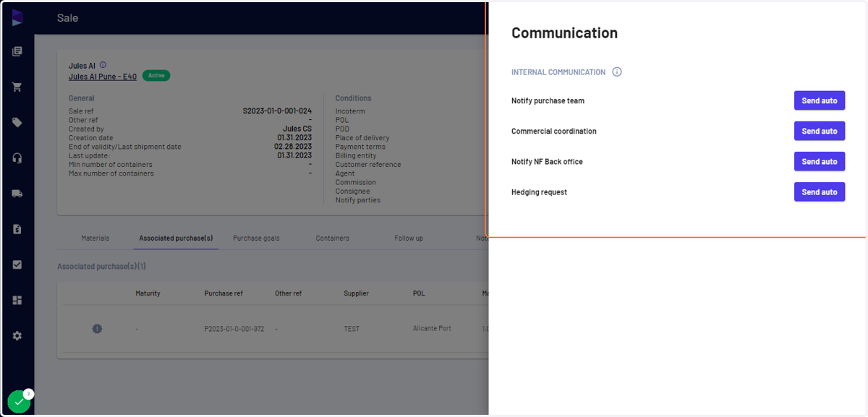Click Alicante Port in the table row
This screenshot has width=868, height=417.
(x=432, y=328)
